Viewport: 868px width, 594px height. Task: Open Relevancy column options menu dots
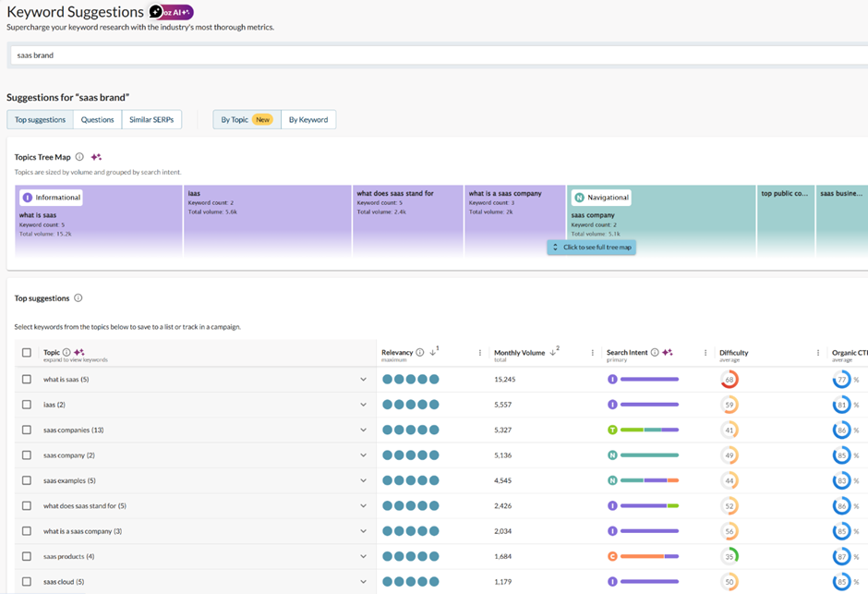480,353
